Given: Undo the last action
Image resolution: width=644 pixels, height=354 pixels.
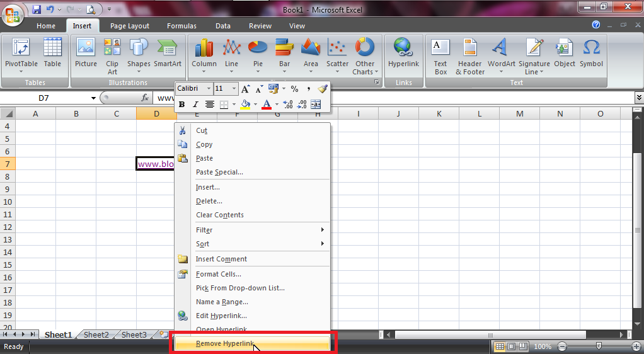Looking at the screenshot, I should (50, 9).
